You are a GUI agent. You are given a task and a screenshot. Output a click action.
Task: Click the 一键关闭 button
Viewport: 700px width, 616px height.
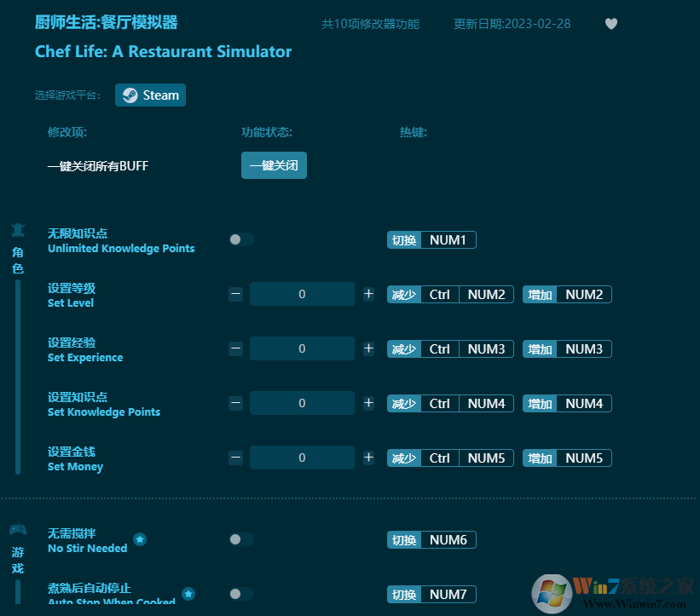click(x=274, y=165)
